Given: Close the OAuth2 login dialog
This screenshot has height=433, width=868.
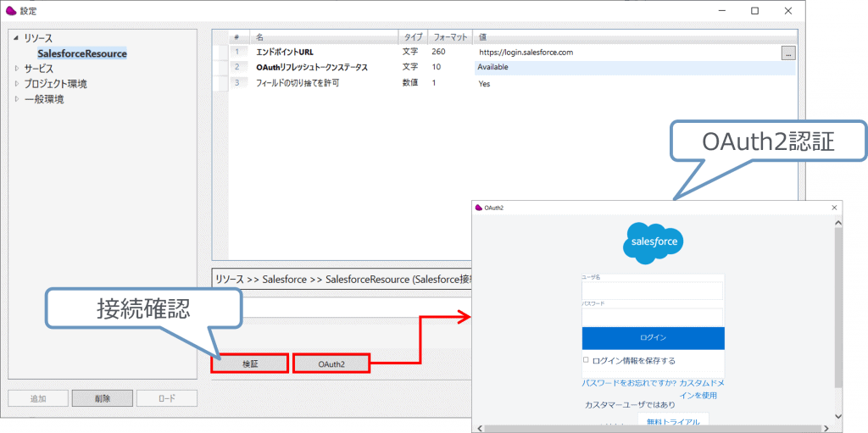Looking at the screenshot, I should pyautogui.click(x=834, y=207).
